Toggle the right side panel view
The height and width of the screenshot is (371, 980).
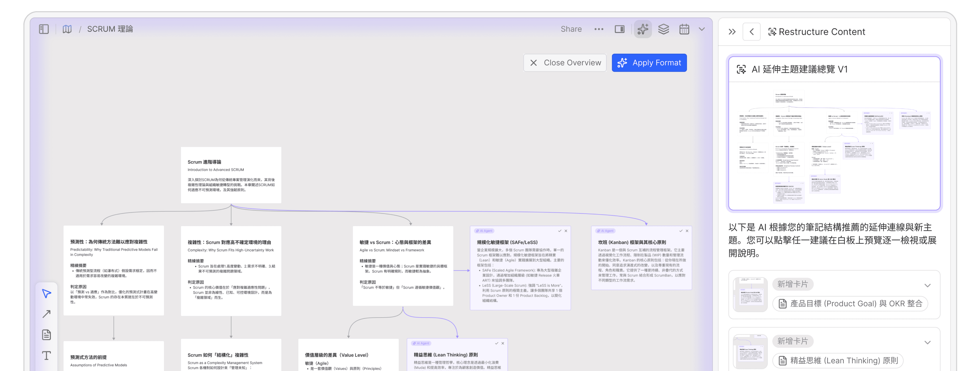[x=619, y=29]
